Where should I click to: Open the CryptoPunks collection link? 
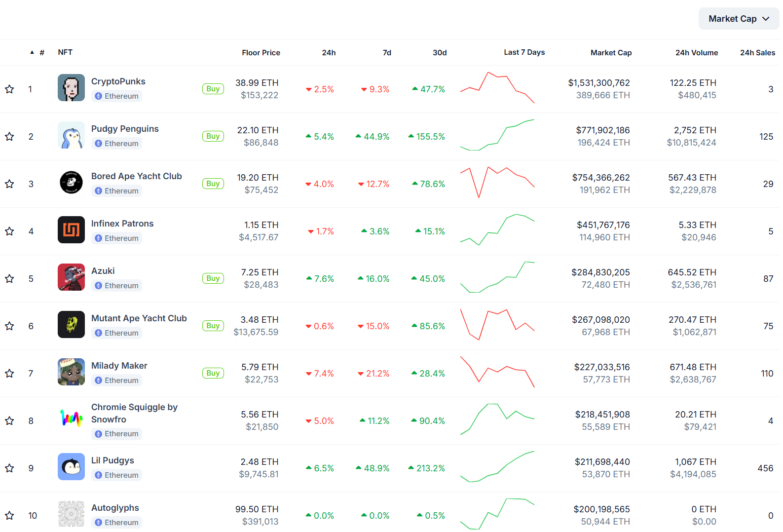pos(118,81)
